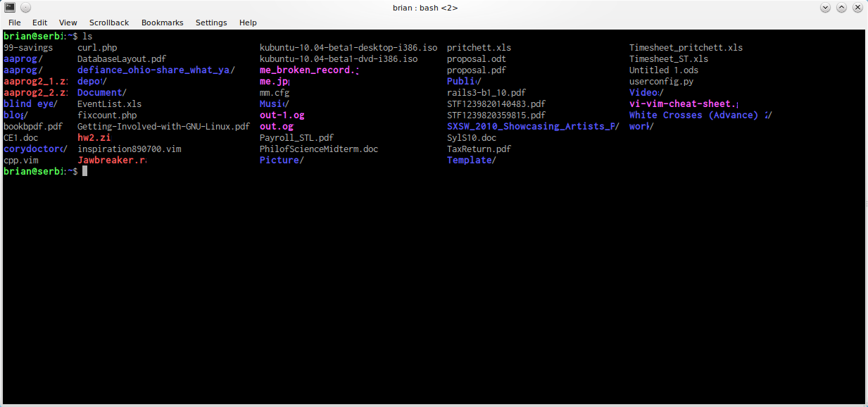Open the Settings menu
The image size is (868, 407).
211,23
